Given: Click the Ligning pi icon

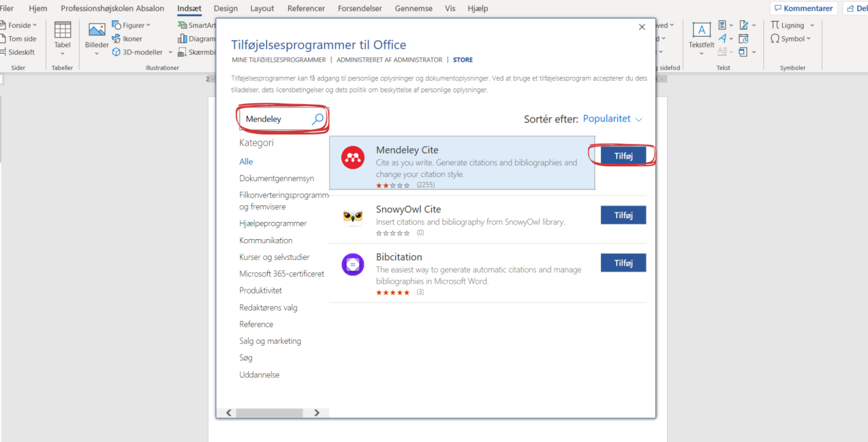Looking at the screenshot, I should point(775,25).
